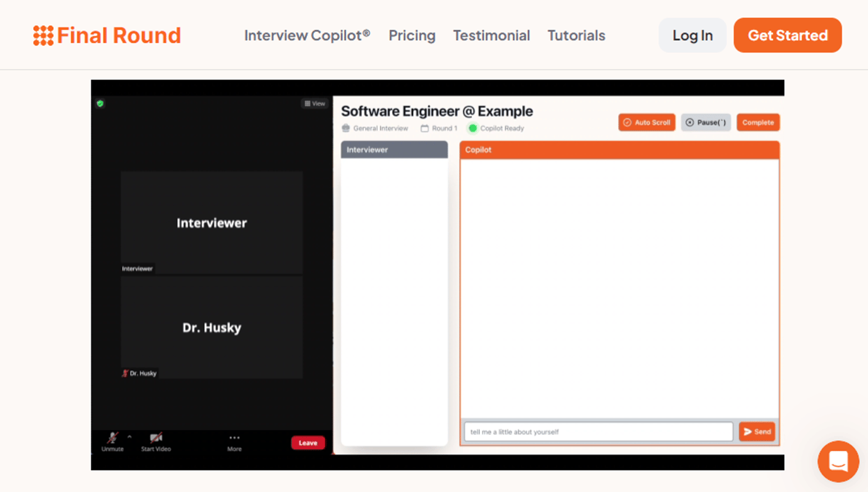Open the View layout menu
The width and height of the screenshot is (868, 492).
[315, 103]
